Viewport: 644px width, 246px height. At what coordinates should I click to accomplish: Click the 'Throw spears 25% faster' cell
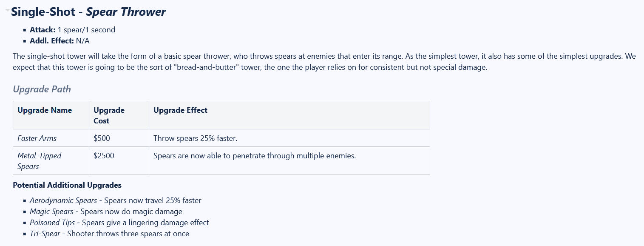point(289,138)
